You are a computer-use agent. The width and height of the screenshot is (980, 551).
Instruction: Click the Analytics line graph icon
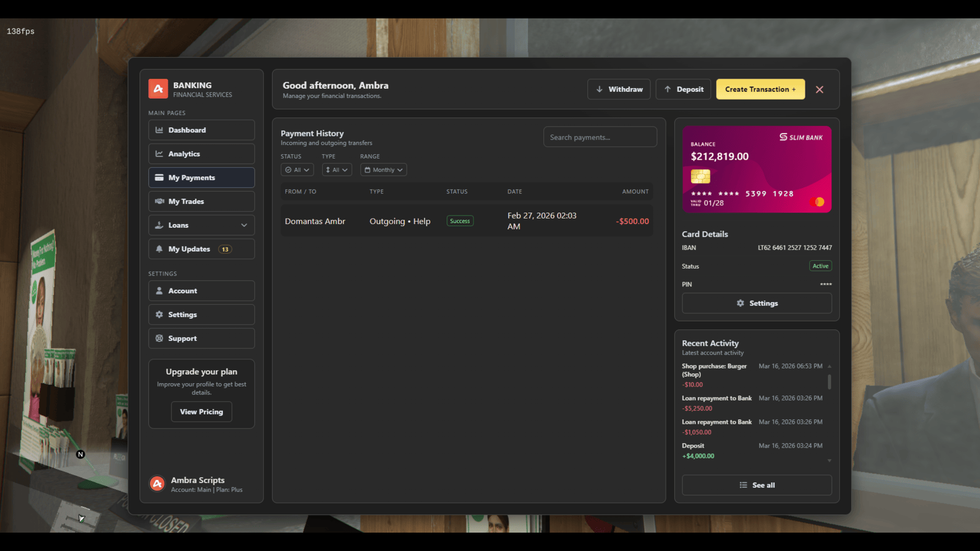pyautogui.click(x=159, y=154)
